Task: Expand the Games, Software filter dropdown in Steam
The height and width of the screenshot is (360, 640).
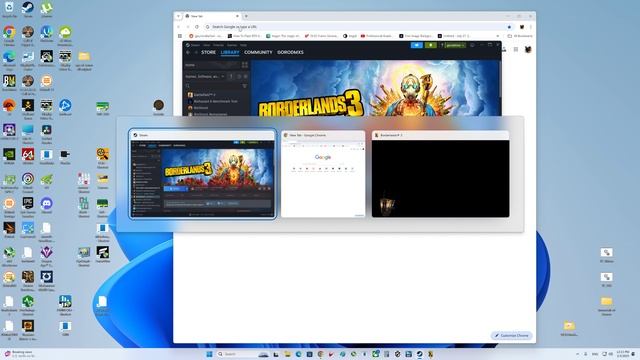Action: (205, 76)
